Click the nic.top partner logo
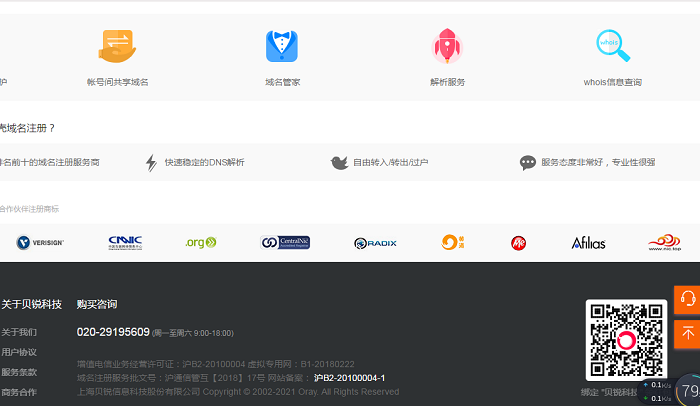Viewport: 700px width, 406px height. (663, 242)
